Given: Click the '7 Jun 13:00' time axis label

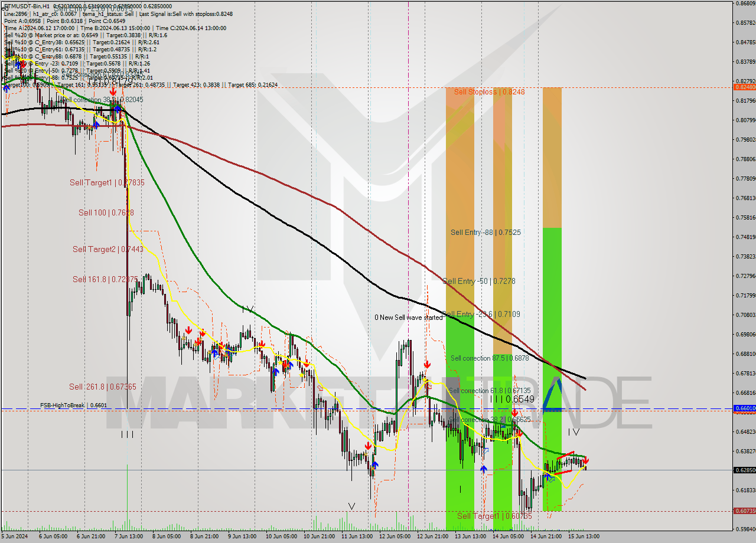Looking at the screenshot, I should [128, 537].
